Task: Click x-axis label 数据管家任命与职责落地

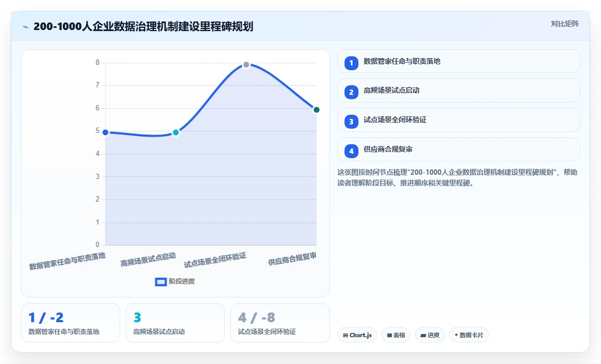Action: click(x=68, y=261)
